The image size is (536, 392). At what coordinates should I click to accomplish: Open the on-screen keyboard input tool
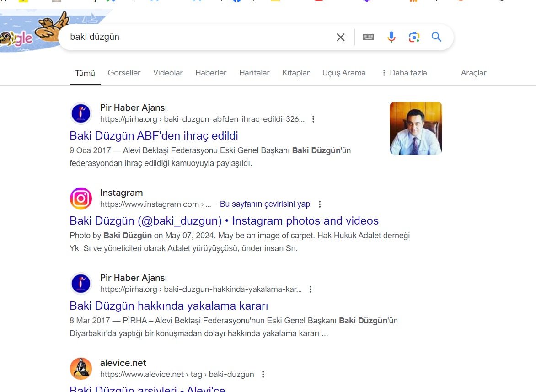[x=369, y=37]
